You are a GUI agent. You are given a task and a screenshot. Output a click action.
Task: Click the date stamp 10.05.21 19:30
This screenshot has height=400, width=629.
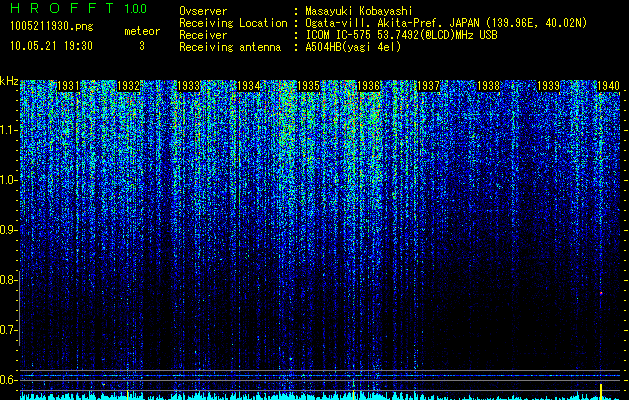coord(51,46)
